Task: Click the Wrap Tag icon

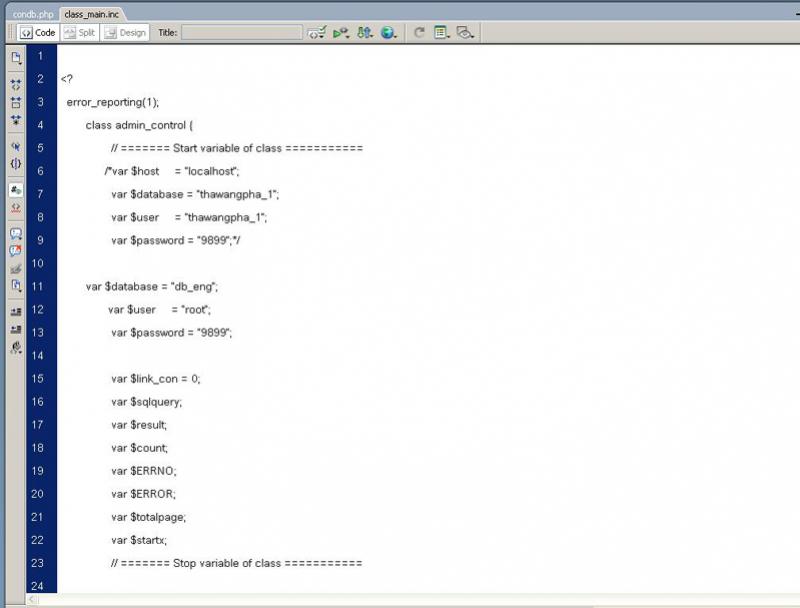Action: coord(16,268)
